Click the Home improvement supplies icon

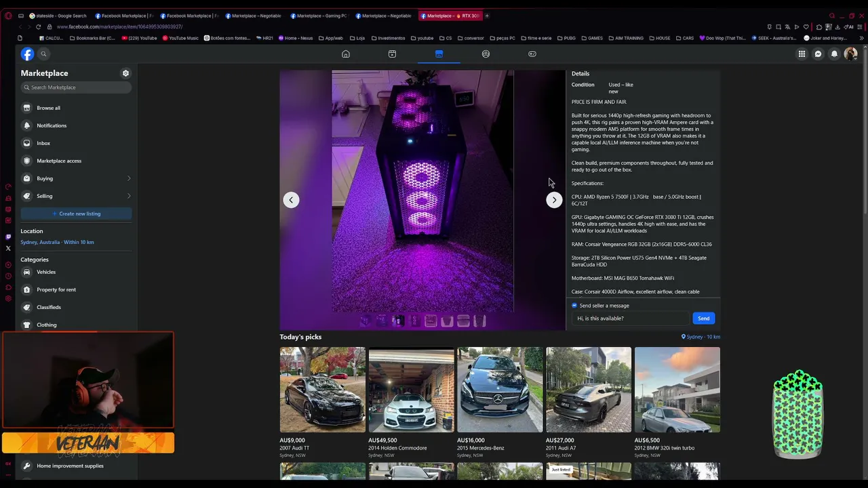pyautogui.click(x=27, y=466)
